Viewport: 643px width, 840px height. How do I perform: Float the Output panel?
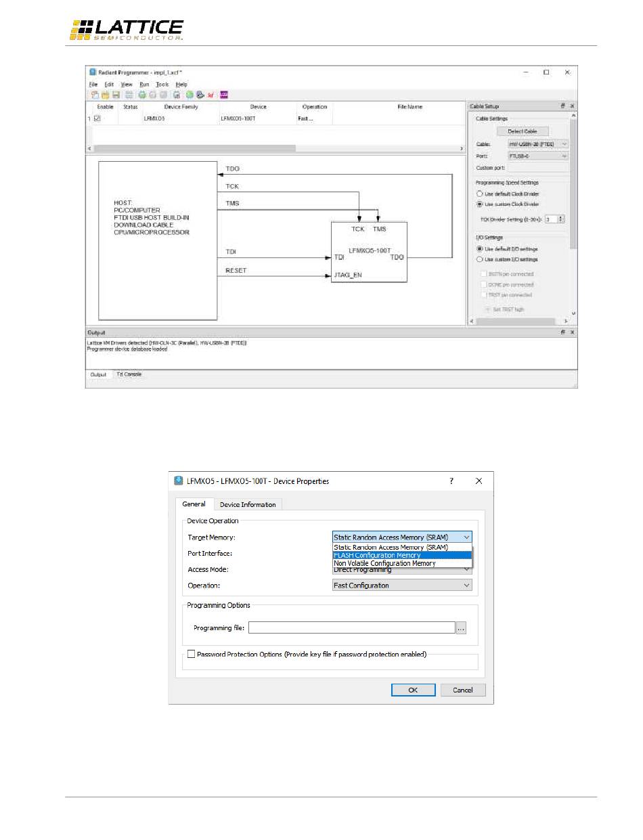(562, 332)
